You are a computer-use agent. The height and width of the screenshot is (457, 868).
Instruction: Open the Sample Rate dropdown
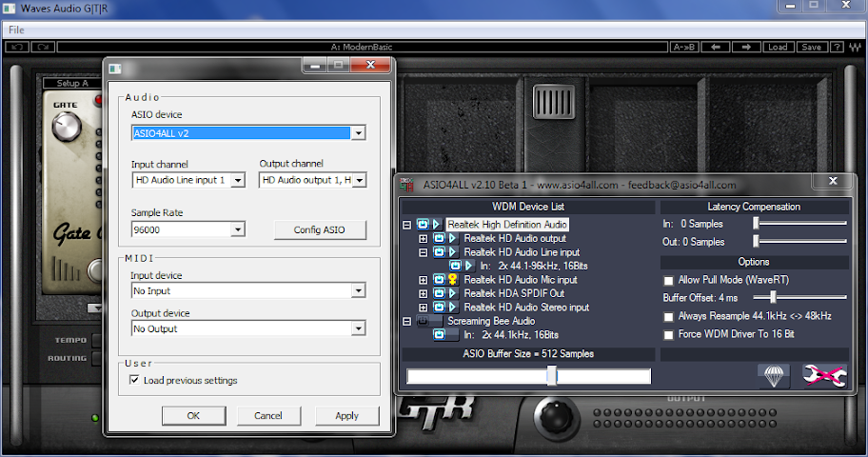[x=238, y=229]
